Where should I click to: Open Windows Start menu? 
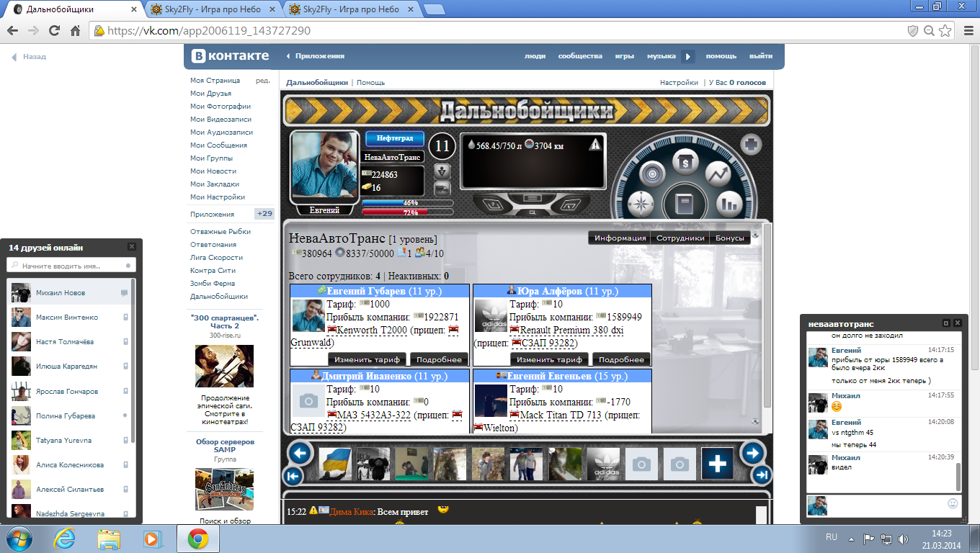click(19, 538)
